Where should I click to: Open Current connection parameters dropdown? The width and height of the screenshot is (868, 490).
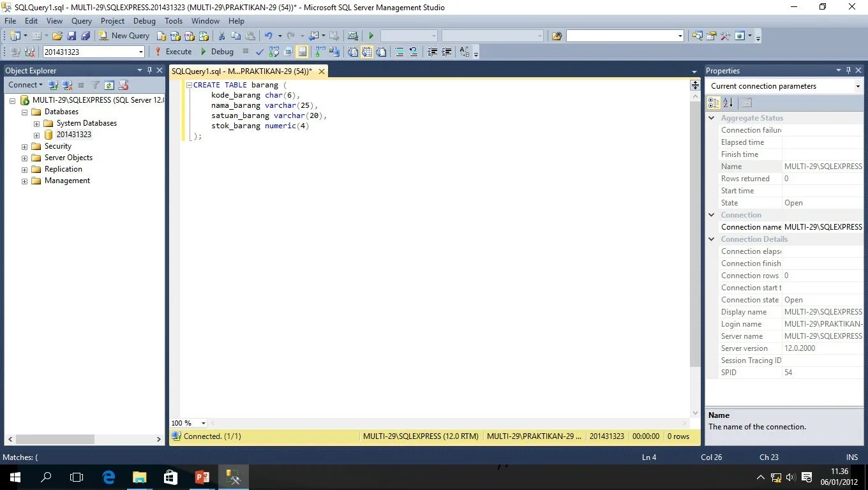pyautogui.click(x=858, y=86)
